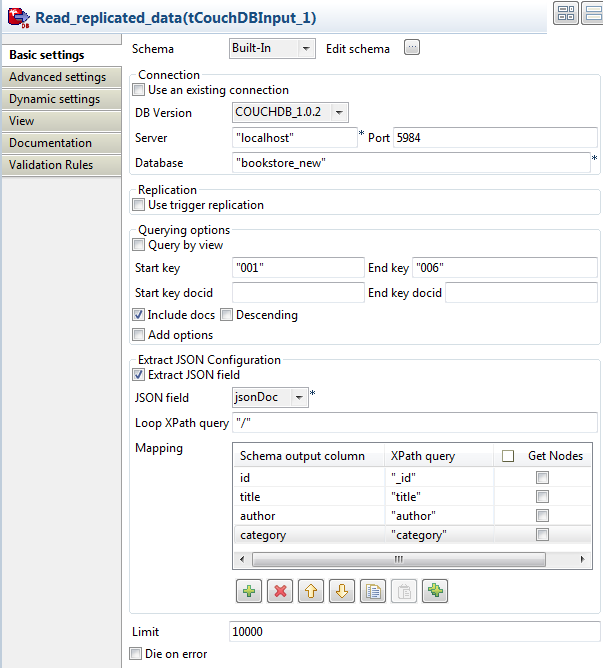
Task: Move selected mapping row down
Action: tap(342, 591)
